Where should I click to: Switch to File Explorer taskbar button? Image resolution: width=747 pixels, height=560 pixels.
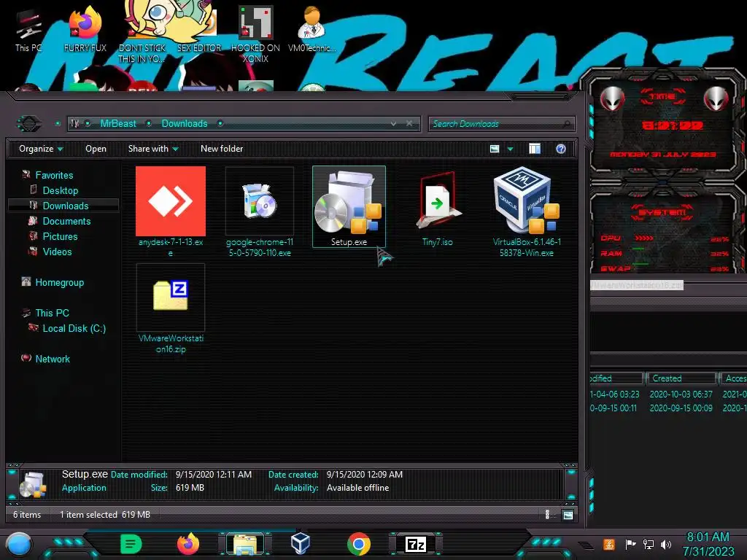(x=245, y=544)
